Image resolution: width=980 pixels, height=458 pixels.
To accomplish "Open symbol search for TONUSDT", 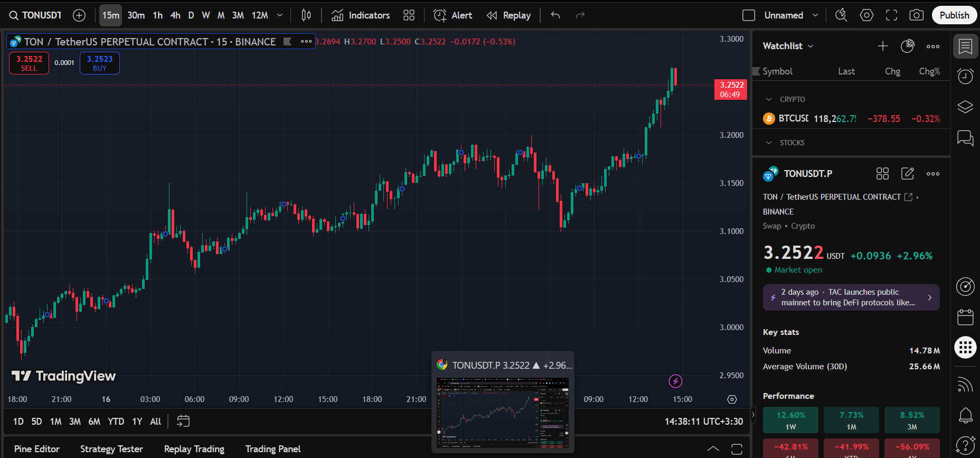I will (35, 15).
